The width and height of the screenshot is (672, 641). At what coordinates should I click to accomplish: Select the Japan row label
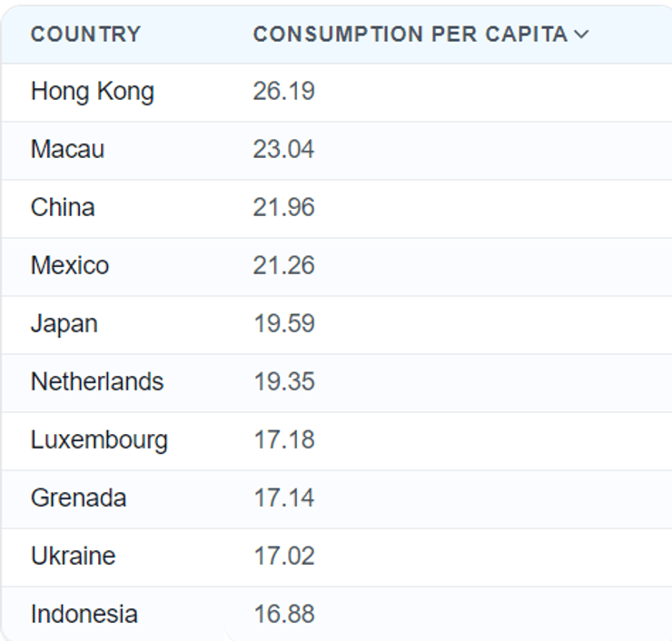[x=64, y=324]
